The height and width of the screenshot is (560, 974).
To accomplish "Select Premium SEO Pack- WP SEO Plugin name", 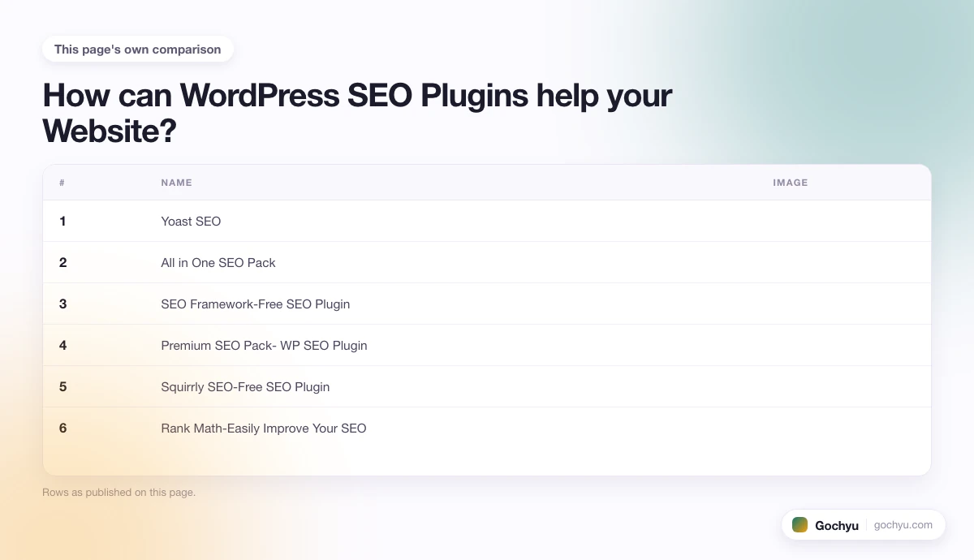I will tap(264, 345).
